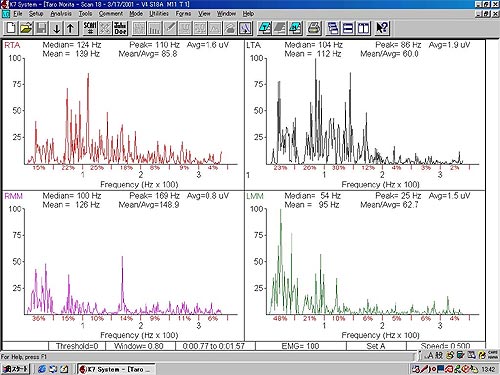500x375 pixels.
Task: Open a file with the folder icon
Action: pyautogui.click(x=26, y=28)
